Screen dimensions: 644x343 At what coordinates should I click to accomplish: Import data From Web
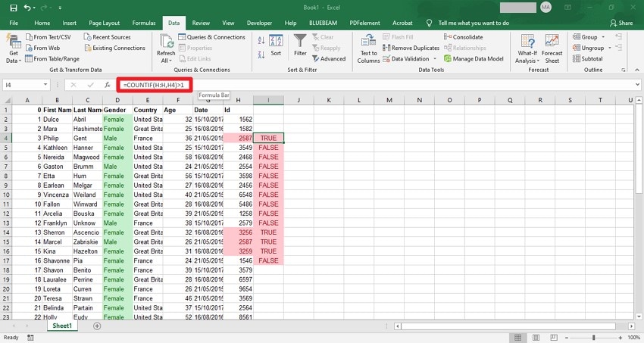coord(42,48)
